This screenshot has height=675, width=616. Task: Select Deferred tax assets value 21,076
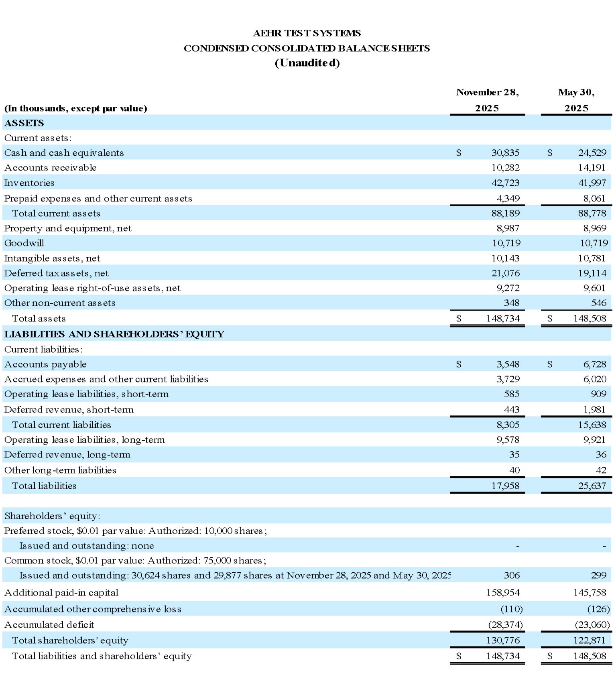pos(505,273)
